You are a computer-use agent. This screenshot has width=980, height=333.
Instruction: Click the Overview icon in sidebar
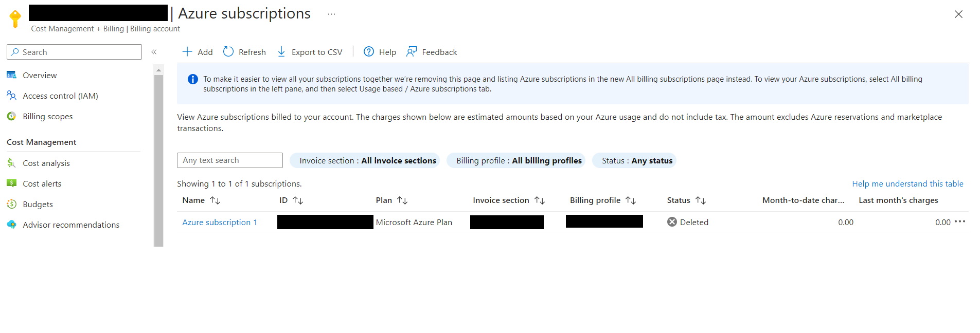(x=11, y=75)
